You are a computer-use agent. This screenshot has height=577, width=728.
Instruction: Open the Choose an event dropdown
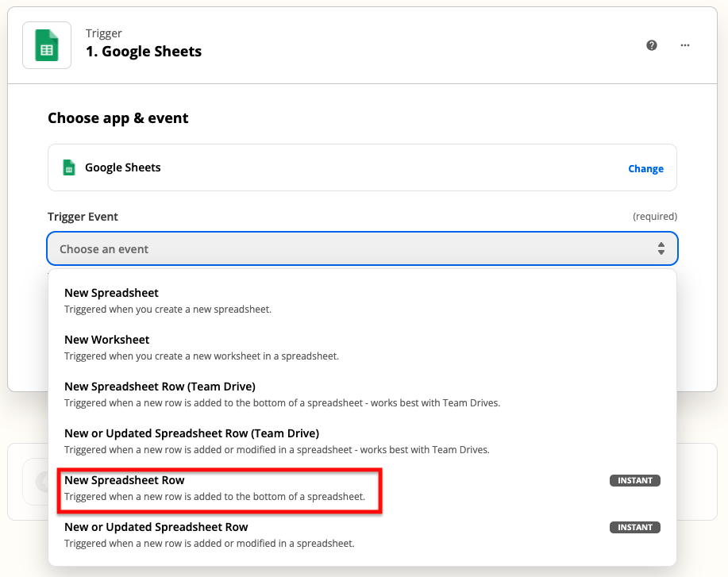362,248
